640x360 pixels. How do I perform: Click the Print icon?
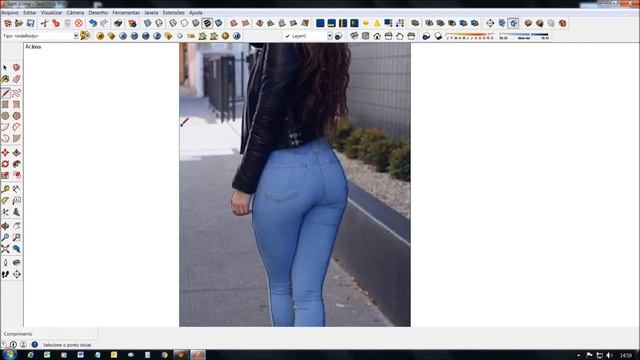118,23
